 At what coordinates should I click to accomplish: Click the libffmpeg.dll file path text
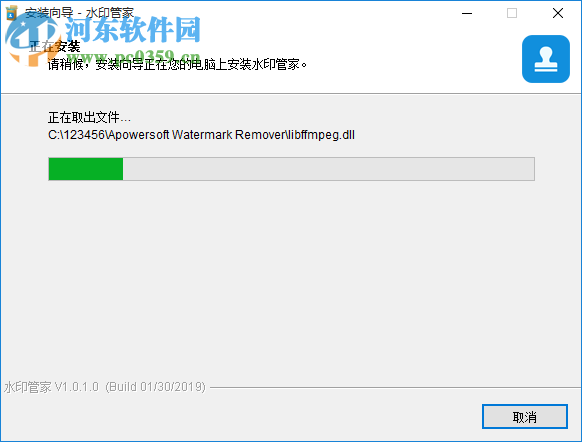201,135
